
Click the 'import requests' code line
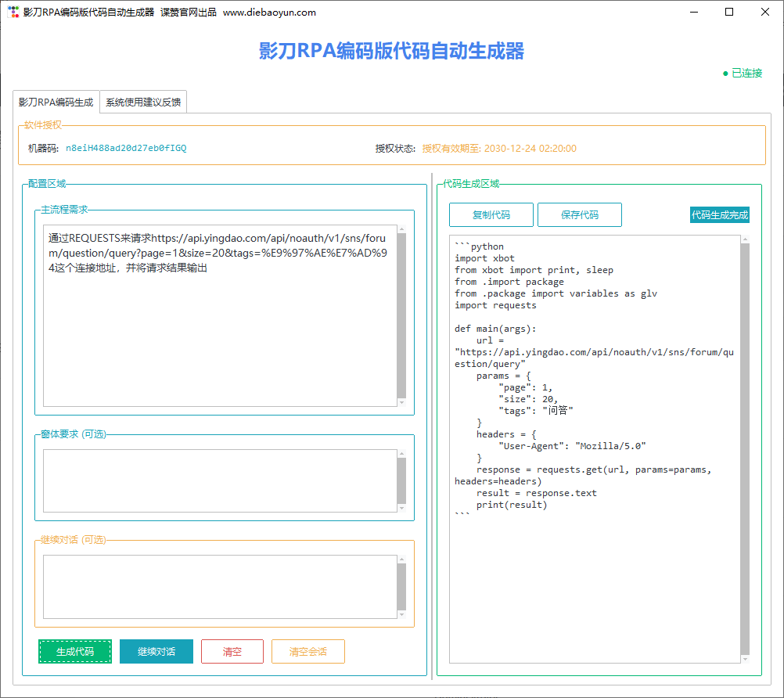(x=495, y=305)
